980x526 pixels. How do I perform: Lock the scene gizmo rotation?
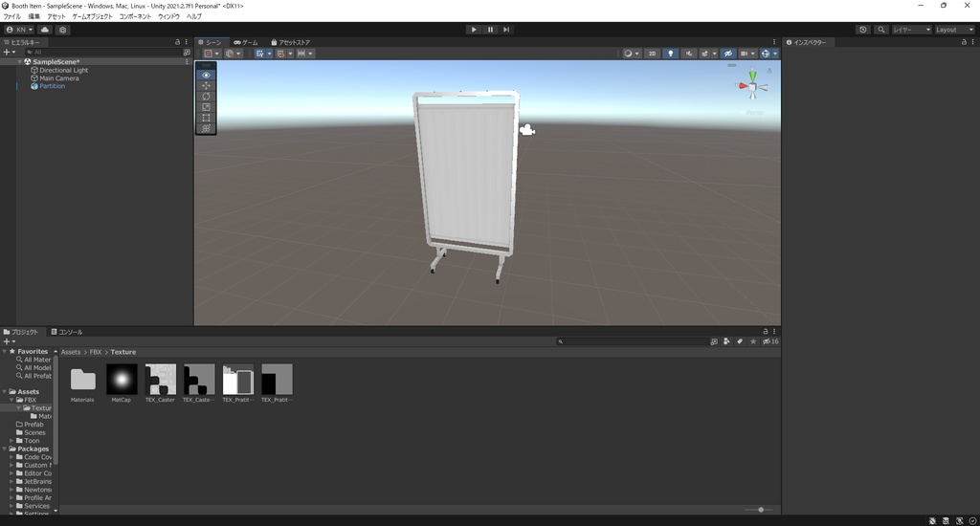[769, 71]
